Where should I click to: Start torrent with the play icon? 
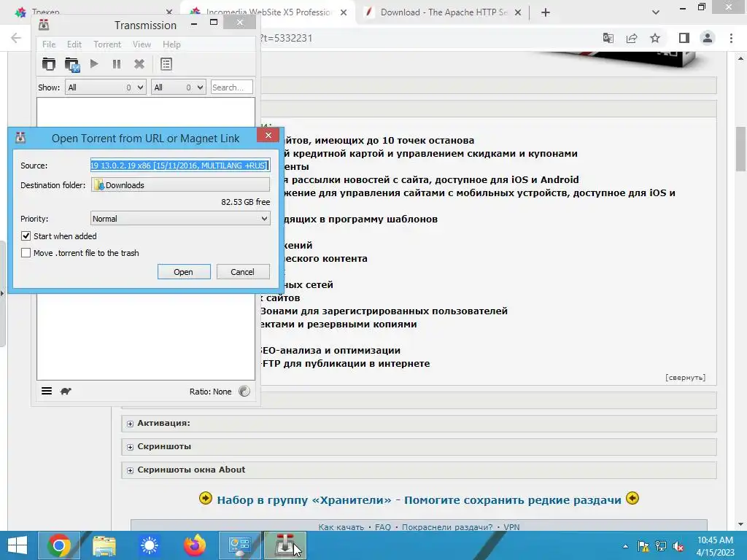coord(94,64)
